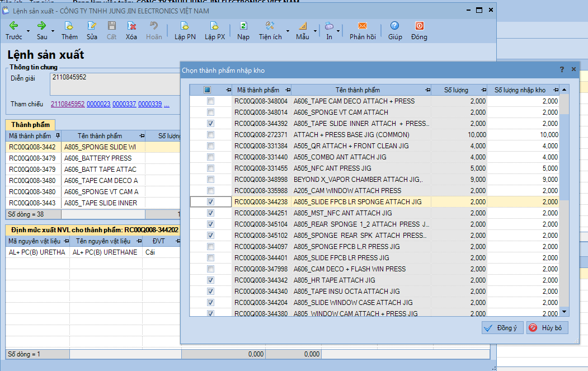Select the Thành phẩm tab
This screenshot has width=588, height=371.
click(30, 125)
